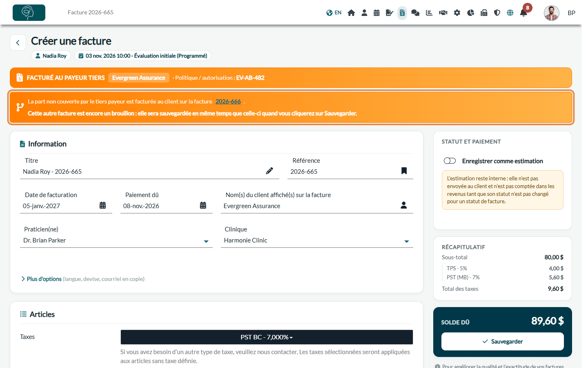The width and height of the screenshot is (588, 368).
Task: Click the Sauvegarder button
Action: (x=503, y=341)
